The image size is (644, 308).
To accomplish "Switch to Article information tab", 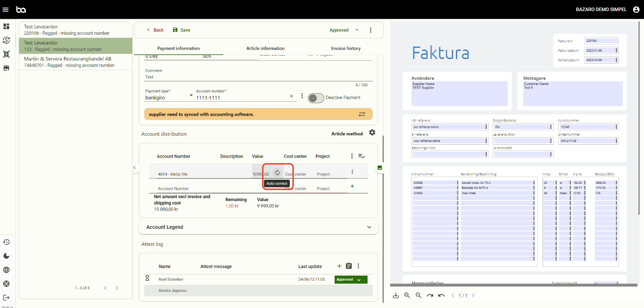I will [x=265, y=48].
